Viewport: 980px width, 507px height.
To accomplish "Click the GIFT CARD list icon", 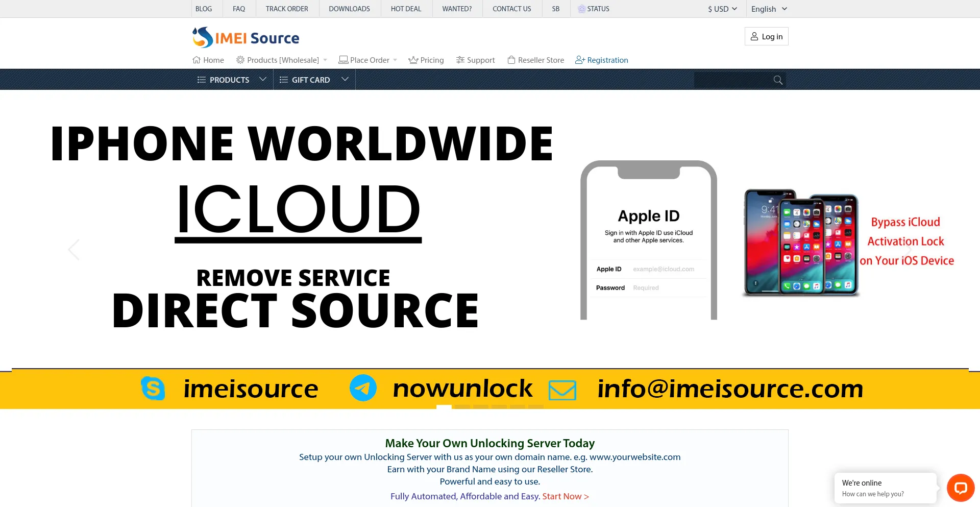I will (x=284, y=80).
